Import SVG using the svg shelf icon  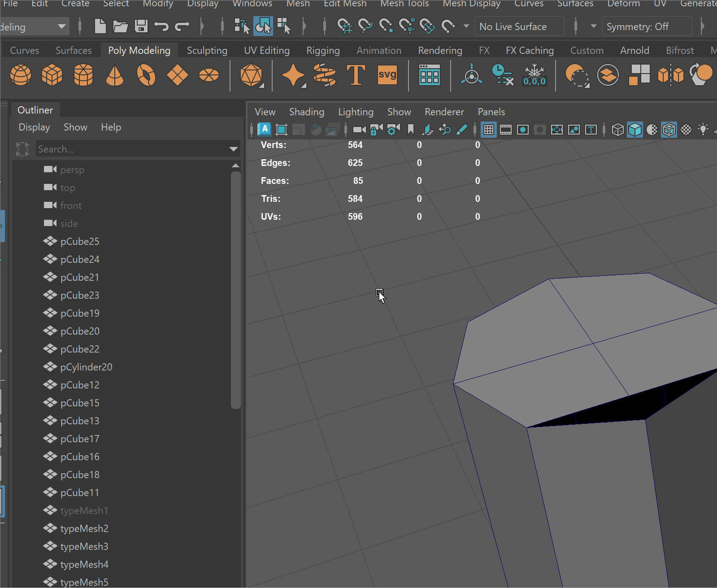point(387,75)
